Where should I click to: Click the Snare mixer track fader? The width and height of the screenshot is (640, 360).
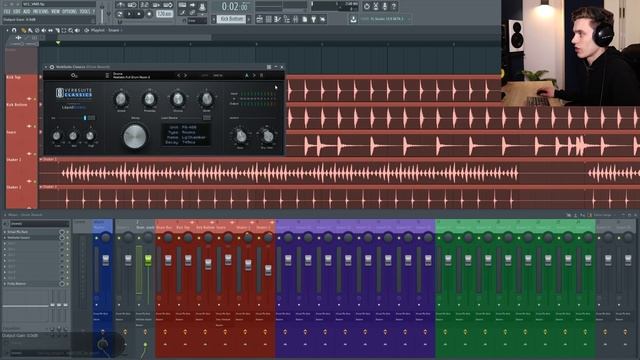(228, 260)
